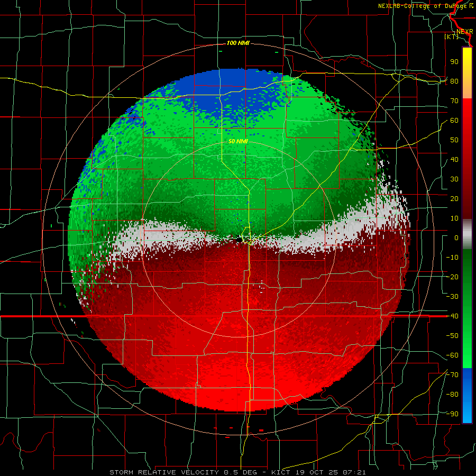The height and width of the screenshot is (476, 476).
Task: Click the -20 value on velocity scale
Action: tap(452, 277)
